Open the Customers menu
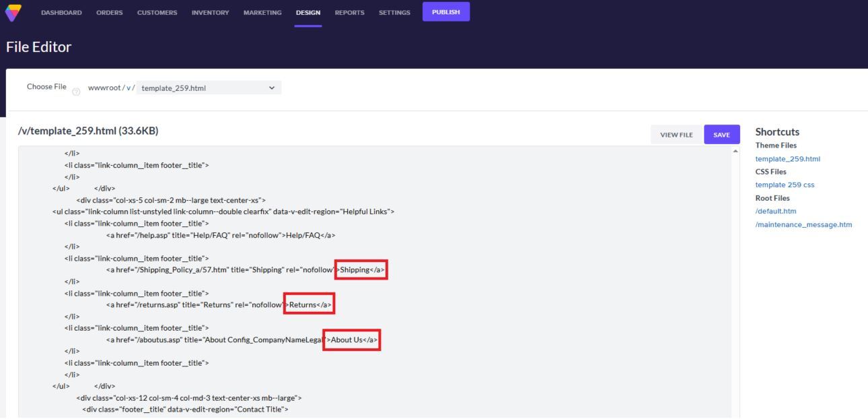 [157, 13]
